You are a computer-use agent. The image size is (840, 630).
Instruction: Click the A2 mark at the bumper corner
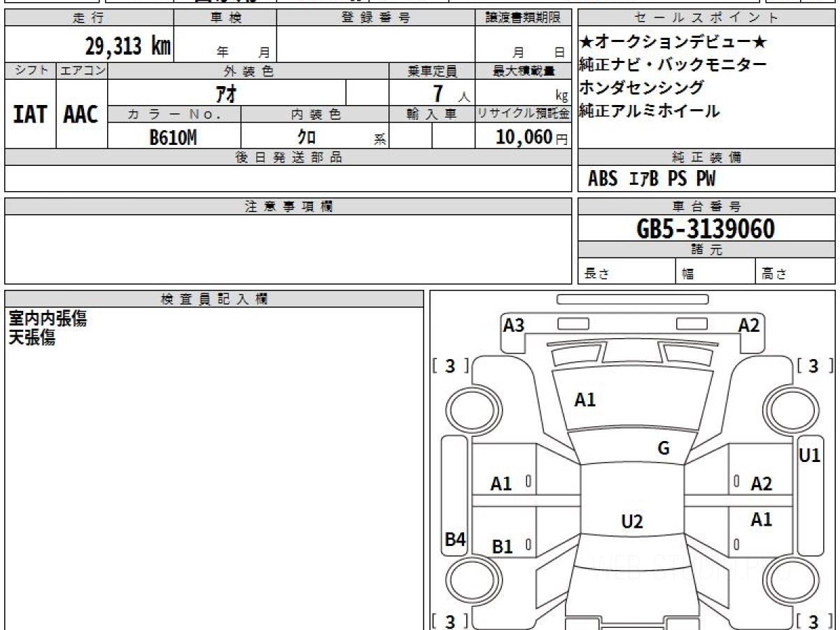tap(750, 325)
